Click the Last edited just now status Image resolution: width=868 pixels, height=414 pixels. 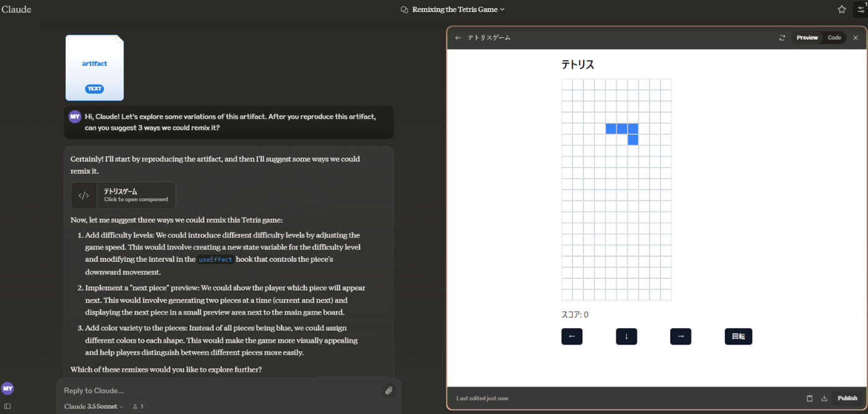coord(482,398)
